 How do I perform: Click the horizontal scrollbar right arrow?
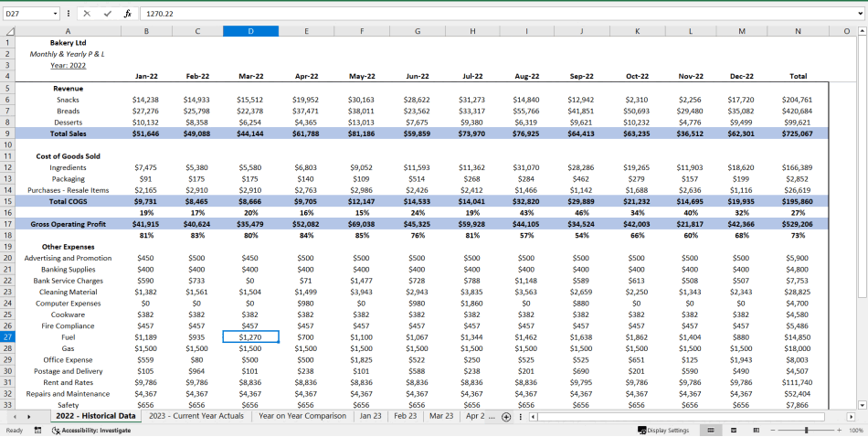click(852, 417)
